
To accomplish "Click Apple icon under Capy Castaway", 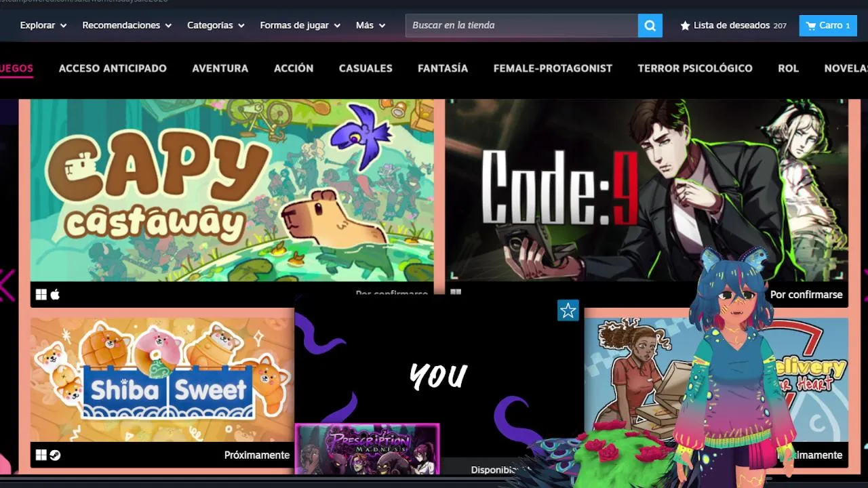I will (x=55, y=294).
